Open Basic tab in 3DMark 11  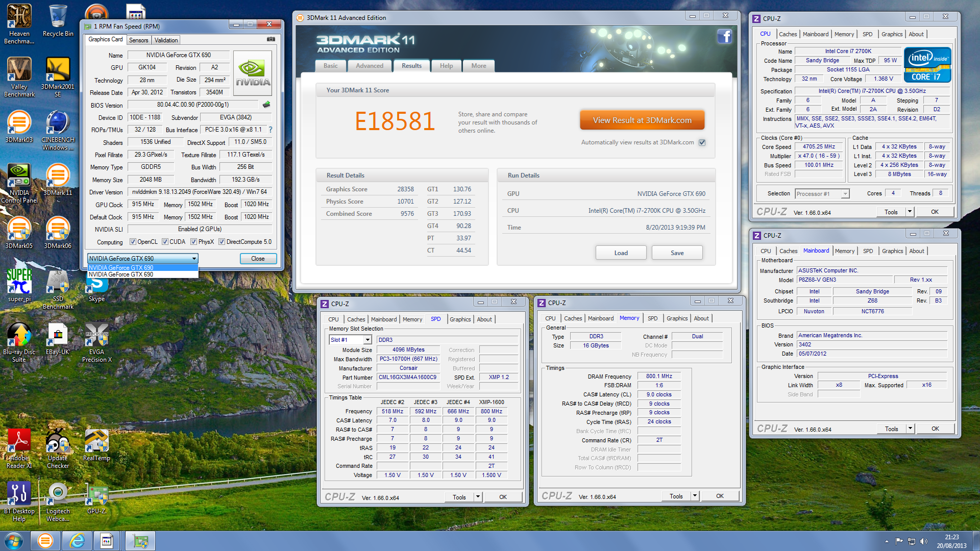tap(331, 66)
